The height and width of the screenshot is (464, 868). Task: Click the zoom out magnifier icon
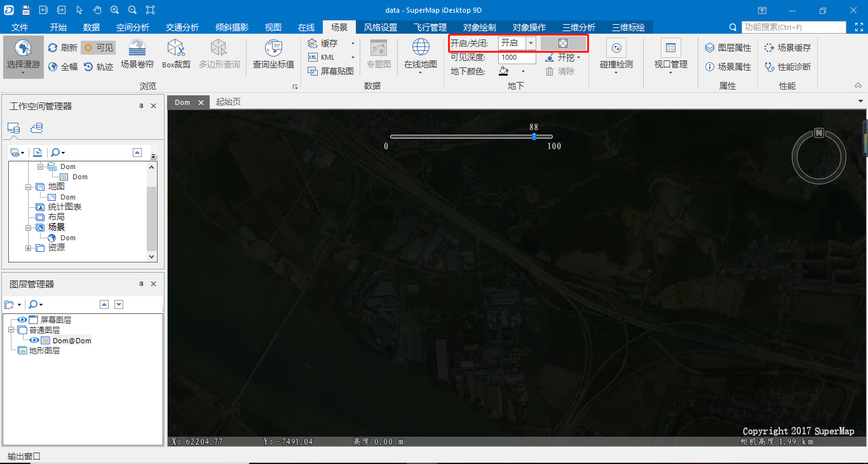(x=132, y=10)
